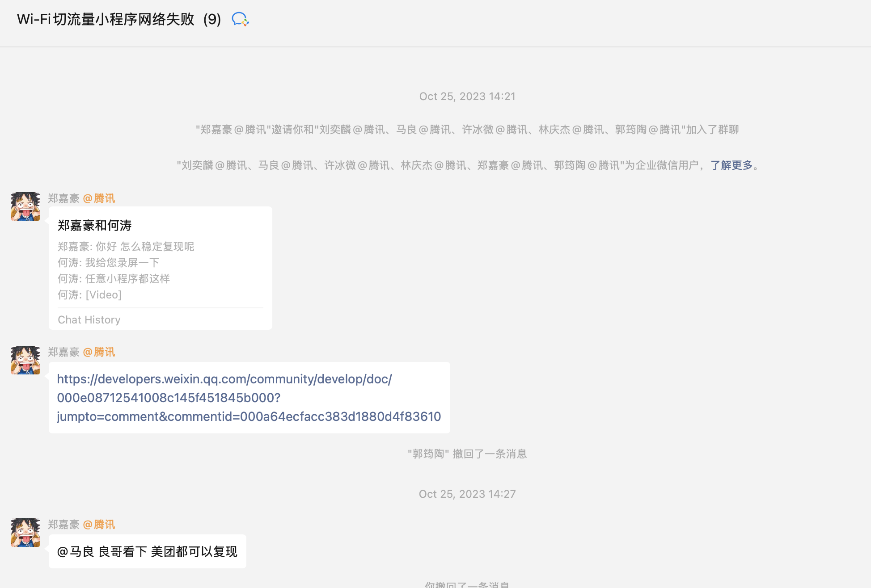Click the WeCom chat icon beside group title
The image size is (871, 588).
coord(240,19)
